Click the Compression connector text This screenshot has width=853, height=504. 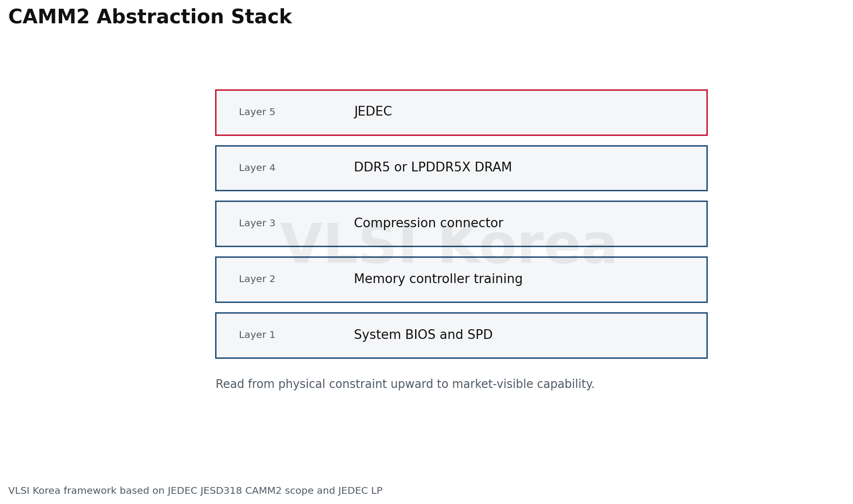click(x=428, y=223)
